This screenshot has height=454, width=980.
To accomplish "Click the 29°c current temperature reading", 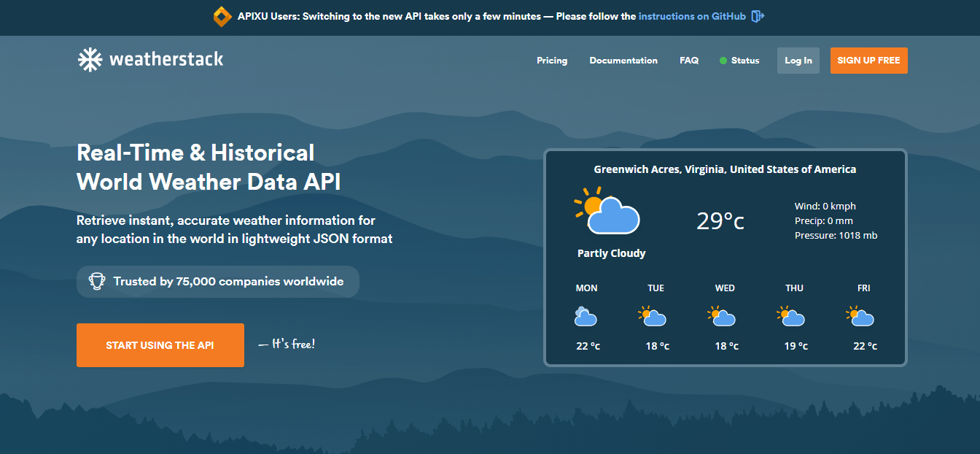I will (x=720, y=221).
